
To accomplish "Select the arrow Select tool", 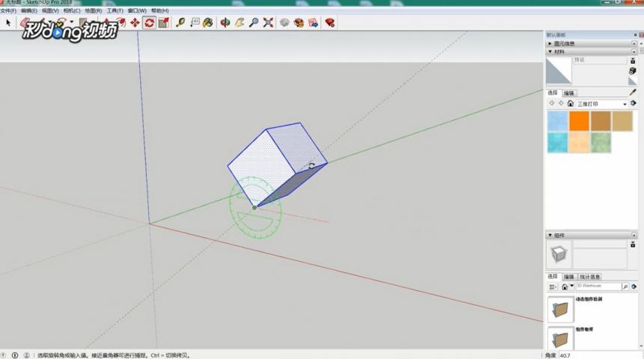I will [x=8, y=23].
